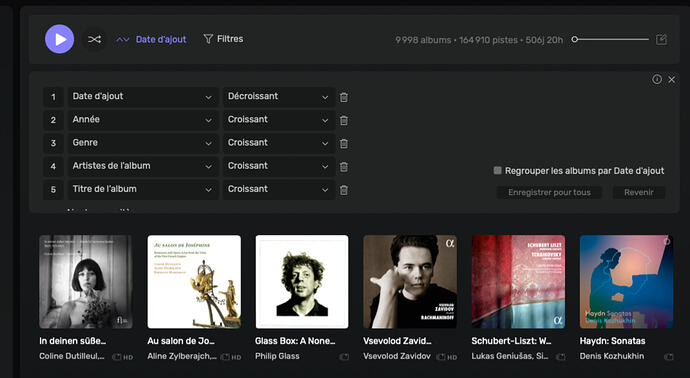
Task: Change Décroissant order for Date d'ajout
Action: [x=279, y=97]
